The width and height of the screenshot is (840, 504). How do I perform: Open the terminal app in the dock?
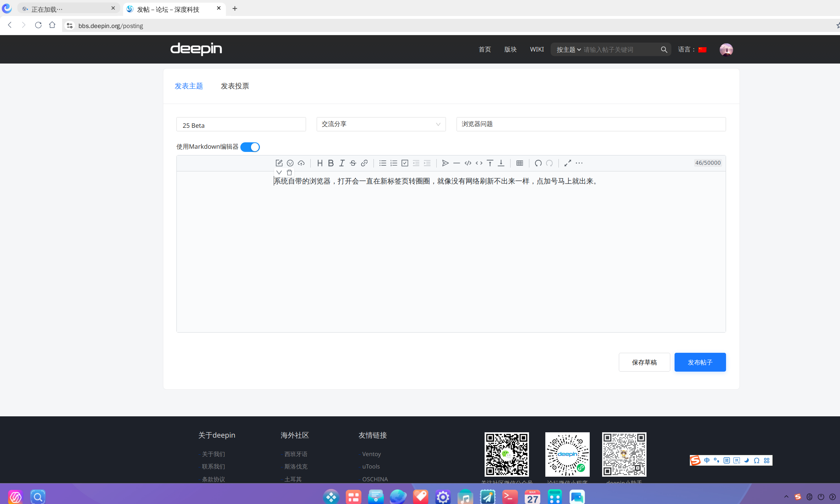click(x=510, y=497)
